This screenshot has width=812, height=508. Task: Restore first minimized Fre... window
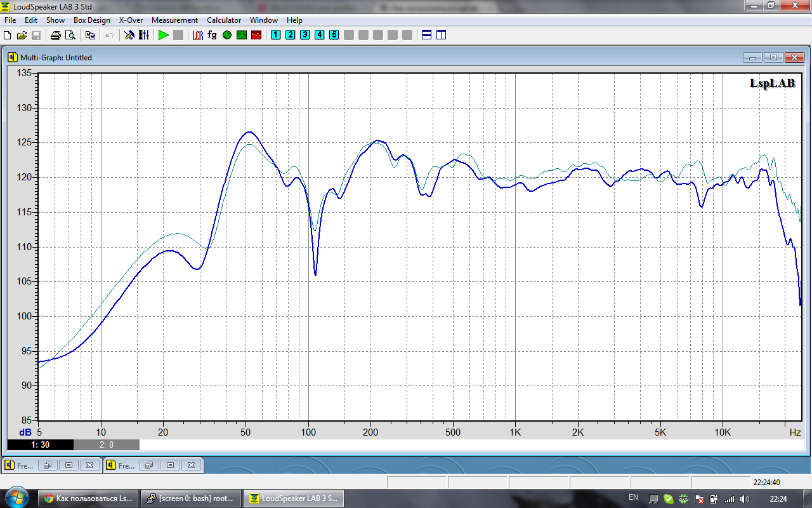pyautogui.click(x=47, y=465)
